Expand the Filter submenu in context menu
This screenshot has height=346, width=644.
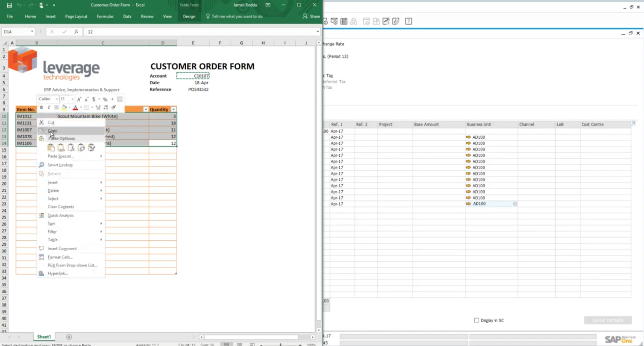tap(71, 232)
